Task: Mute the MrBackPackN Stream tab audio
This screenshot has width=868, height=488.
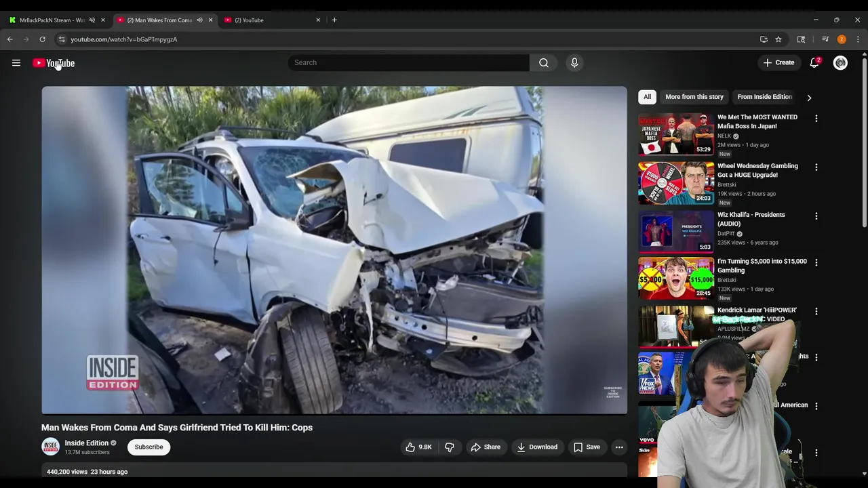Action: (92, 20)
